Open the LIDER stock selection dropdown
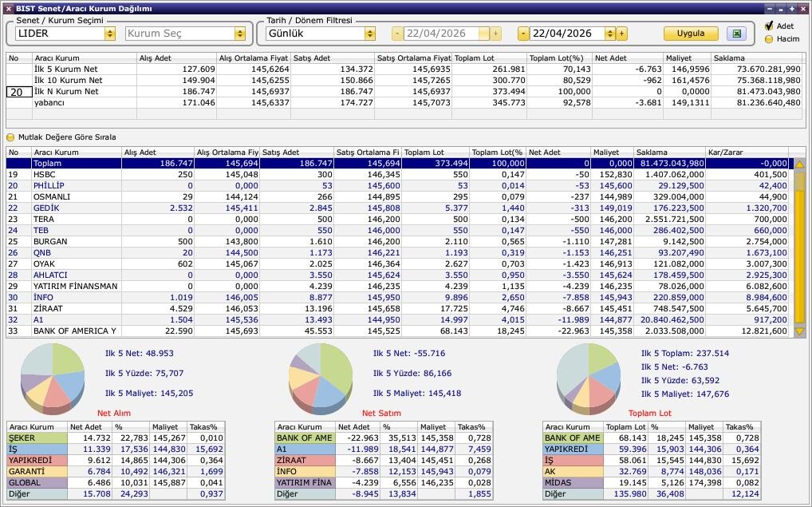The image size is (812, 507). click(x=109, y=34)
